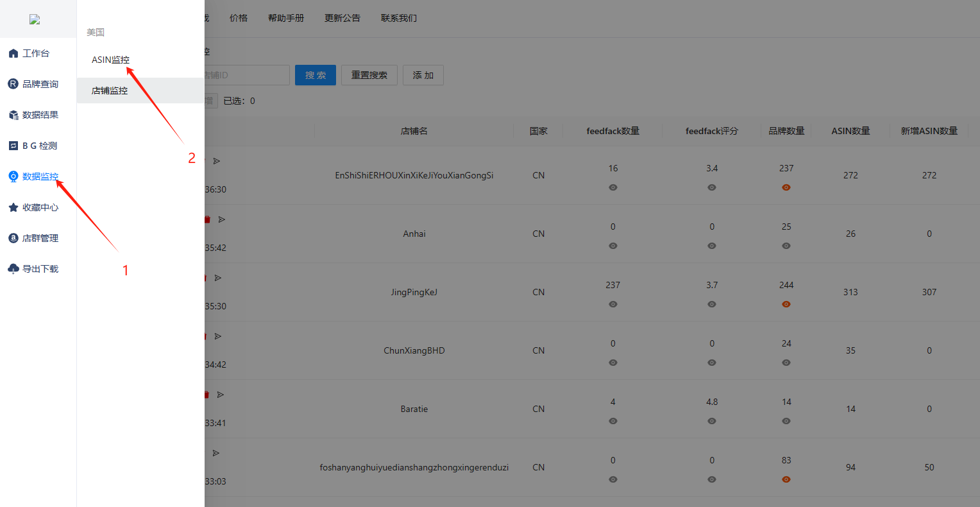Toggle the eye under JingPingKeJ feedback count 237
The image size is (980, 507).
pos(613,304)
